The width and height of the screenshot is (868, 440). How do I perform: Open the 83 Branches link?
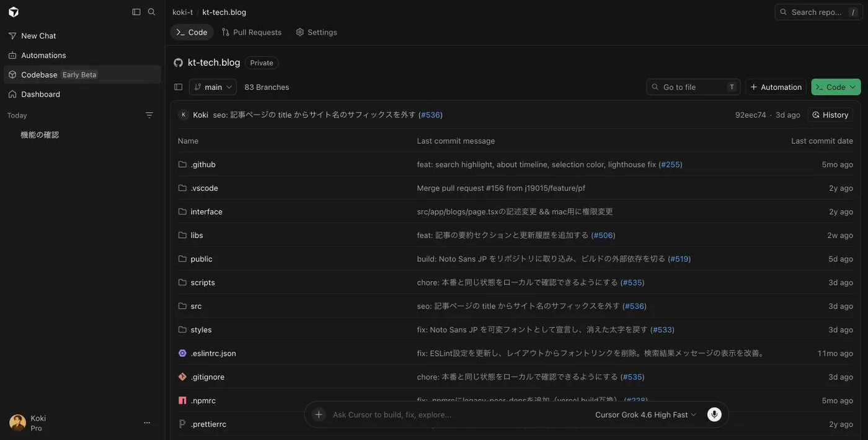267,87
